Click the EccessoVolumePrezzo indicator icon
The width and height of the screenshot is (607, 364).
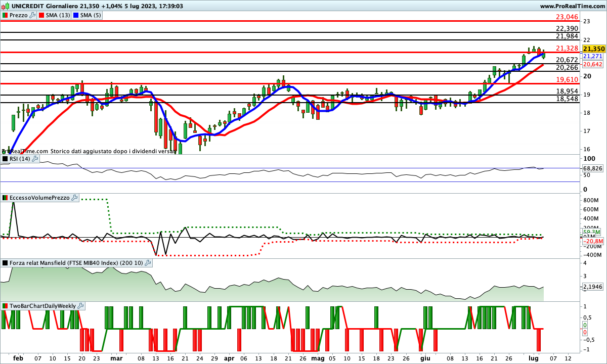point(5,198)
